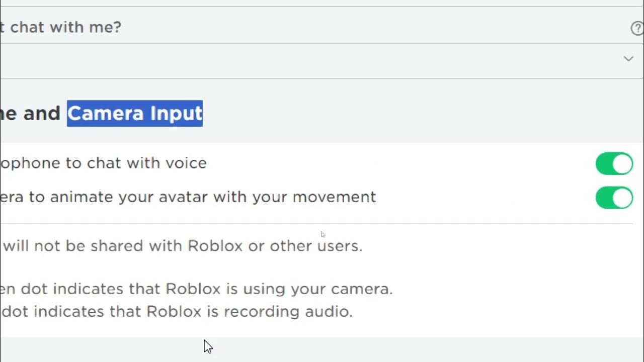
Task: Click the highlighted "Camera Input" heading
Action: coord(135,114)
